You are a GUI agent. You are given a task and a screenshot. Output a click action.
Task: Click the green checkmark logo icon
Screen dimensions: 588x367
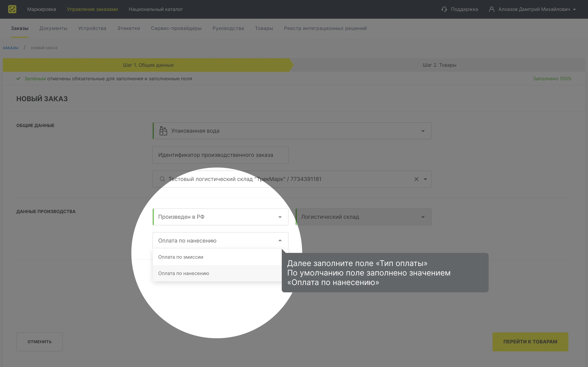(12, 9)
